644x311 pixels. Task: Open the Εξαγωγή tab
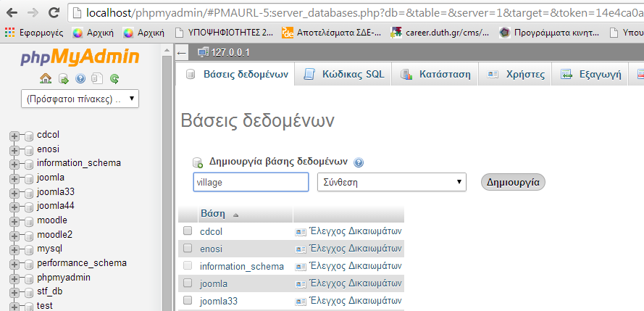(x=590, y=75)
